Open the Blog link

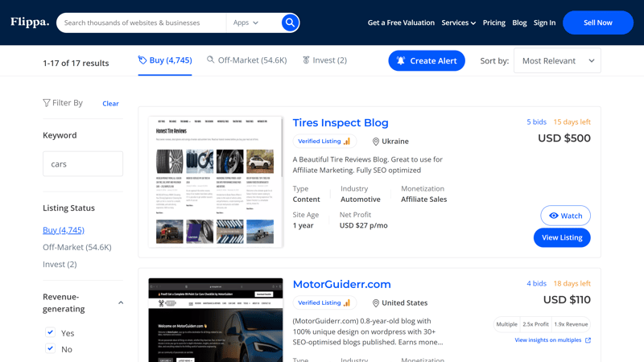tap(519, 23)
